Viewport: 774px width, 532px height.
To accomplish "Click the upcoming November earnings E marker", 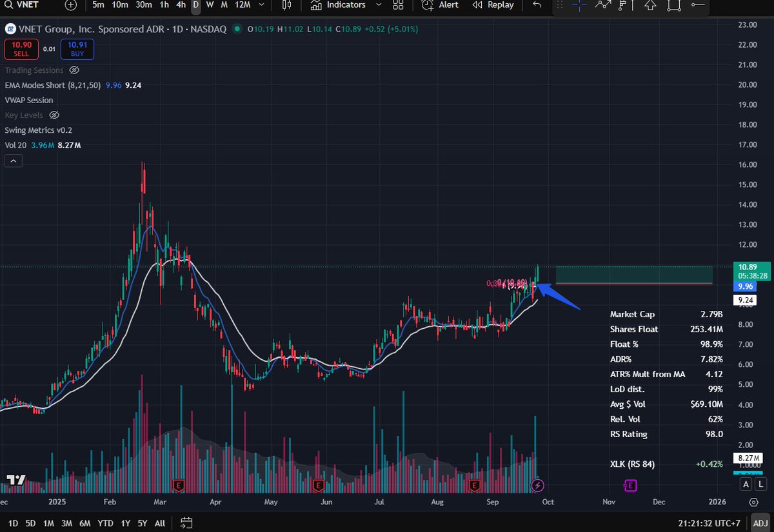I will [x=630, y=484].
